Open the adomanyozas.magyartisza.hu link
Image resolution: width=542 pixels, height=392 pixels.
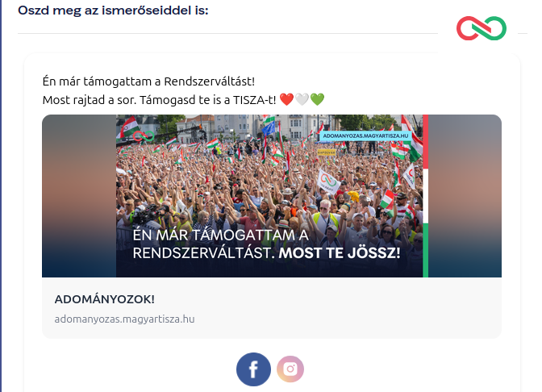[124, 319]
